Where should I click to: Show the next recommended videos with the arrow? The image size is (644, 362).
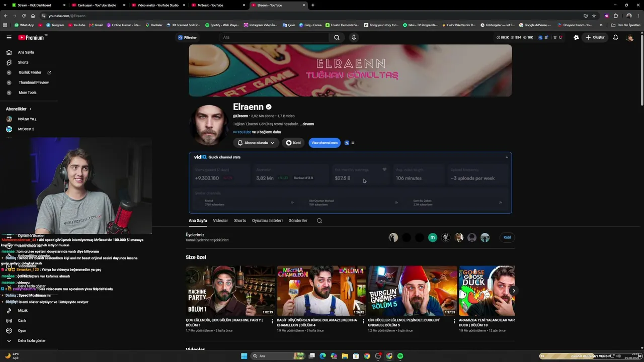[x=513, y=291]
